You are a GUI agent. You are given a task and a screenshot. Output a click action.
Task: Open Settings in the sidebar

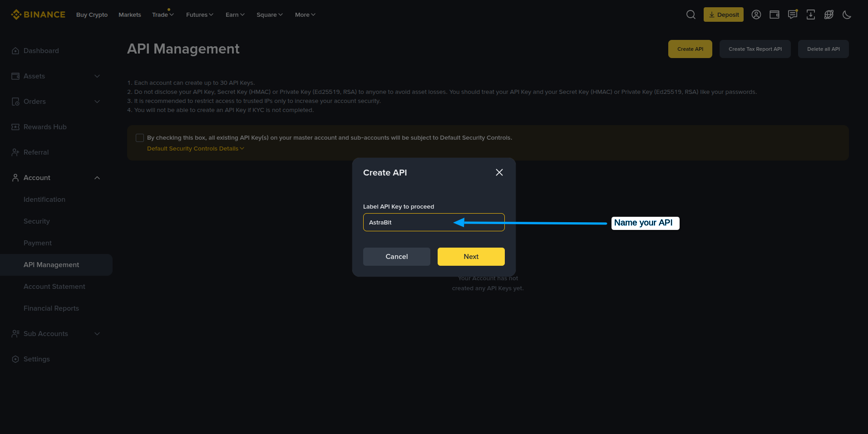(x=37, y=359)
